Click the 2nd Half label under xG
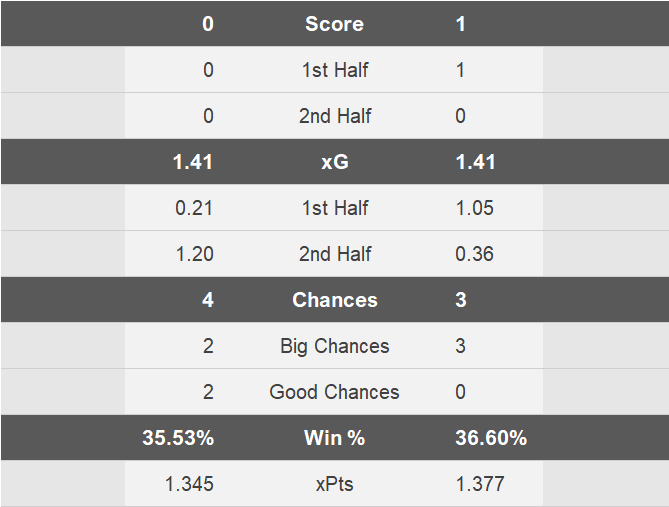Screen dimensions: 669x507 point(334,254)
